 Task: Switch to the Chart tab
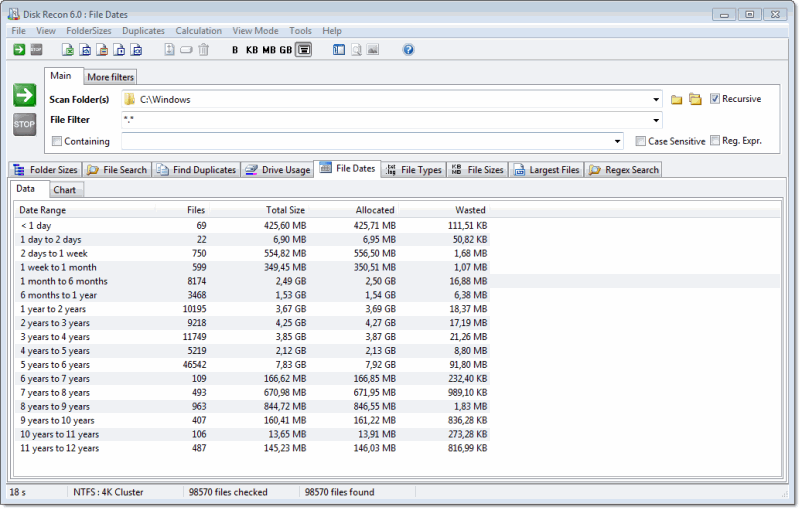(x=64, y=190)
